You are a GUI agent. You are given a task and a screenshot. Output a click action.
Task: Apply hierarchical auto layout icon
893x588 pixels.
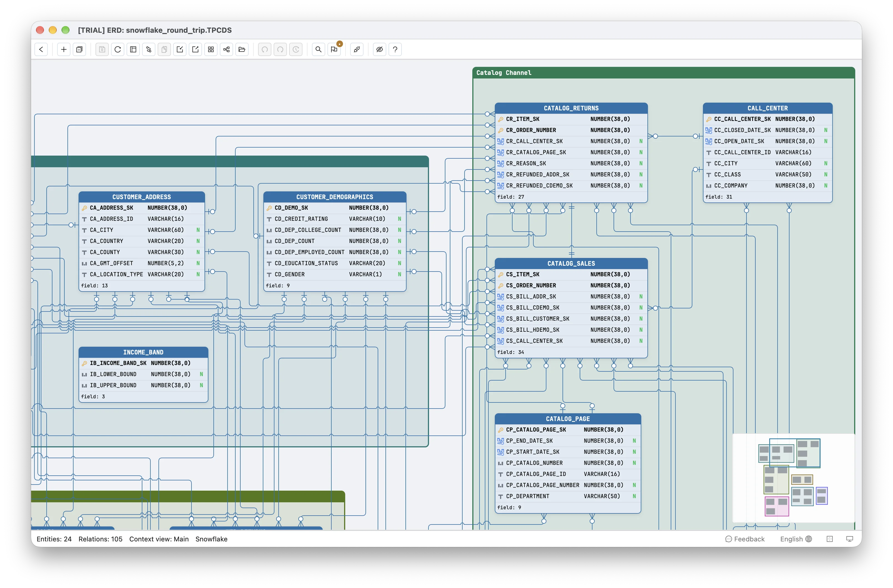point(226,49)
